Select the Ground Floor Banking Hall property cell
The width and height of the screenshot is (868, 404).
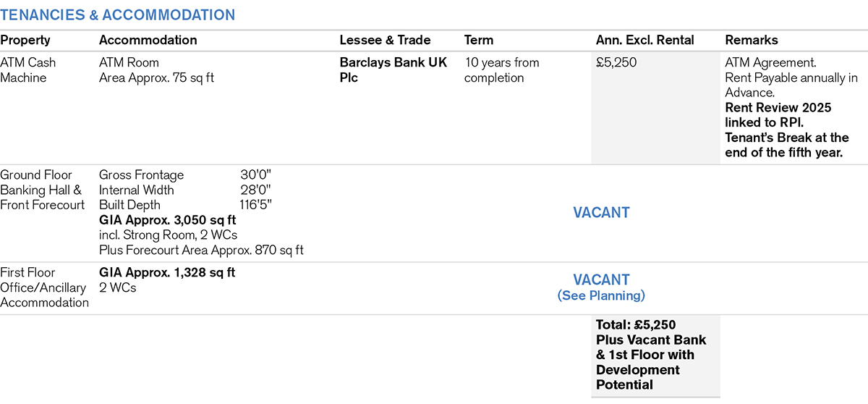point(42,190)
